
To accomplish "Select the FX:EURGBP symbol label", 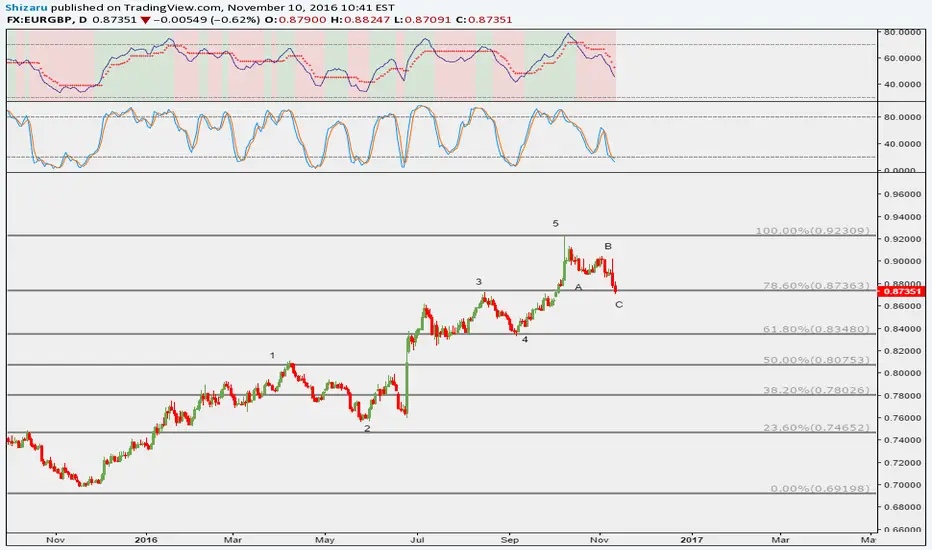I will pyautogui.click(x=41, y=20).
